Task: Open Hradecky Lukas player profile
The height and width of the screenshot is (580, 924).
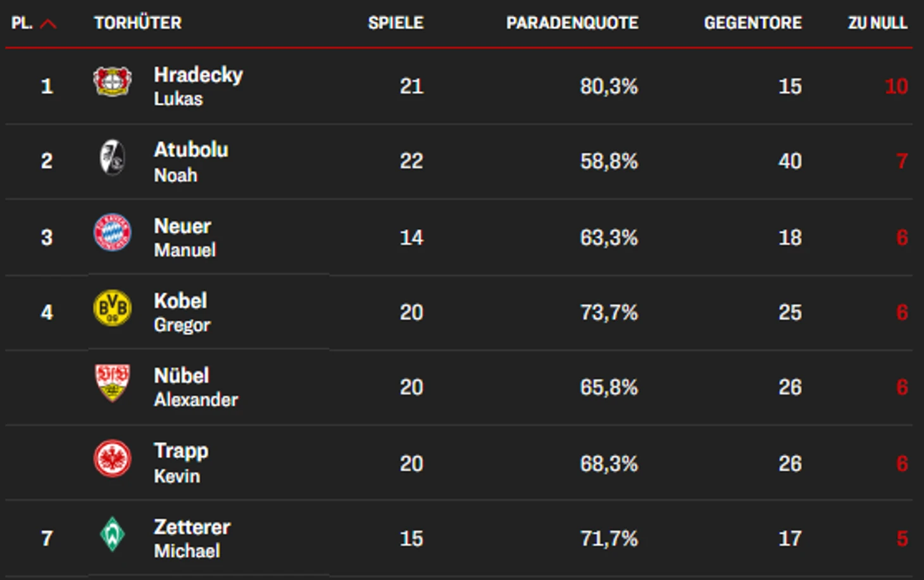Action: pos(198,86)
